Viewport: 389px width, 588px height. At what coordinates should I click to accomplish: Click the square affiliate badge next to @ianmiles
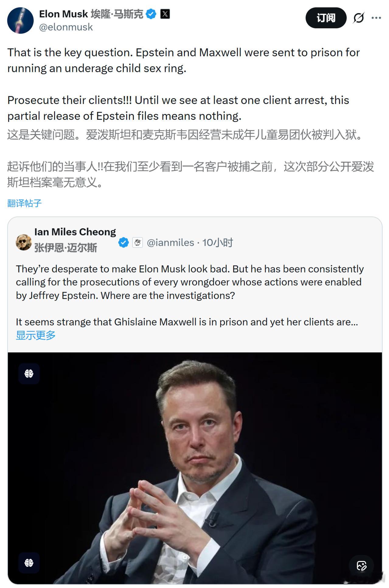coord(137,242)
